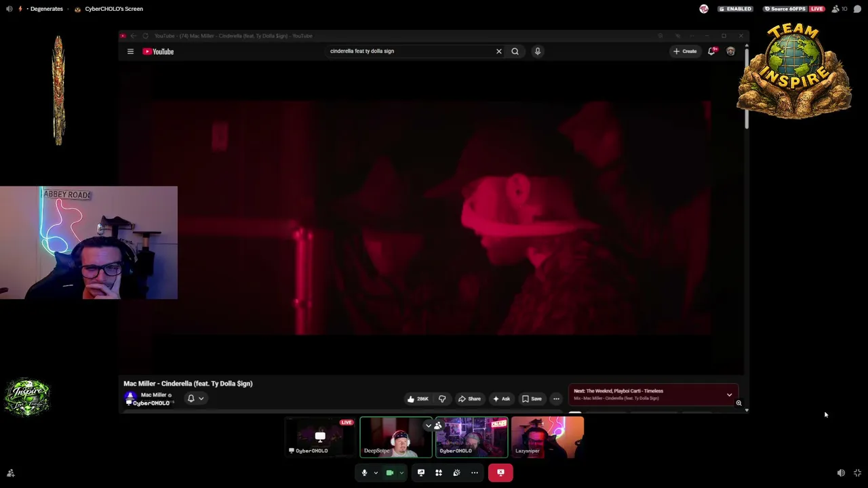Select CyberCHOLO camera tile

[x=471, y=437]
